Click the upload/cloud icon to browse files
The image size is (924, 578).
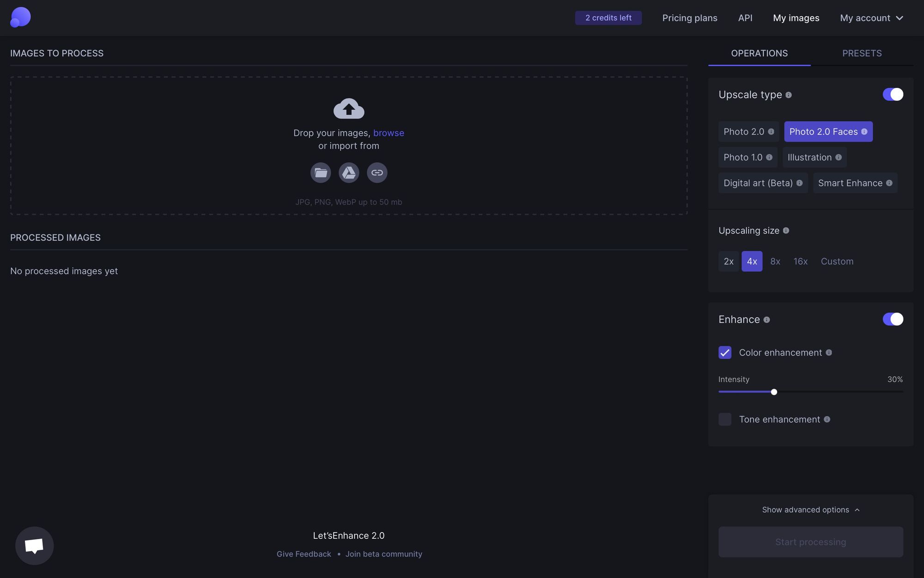click(348, 108)
